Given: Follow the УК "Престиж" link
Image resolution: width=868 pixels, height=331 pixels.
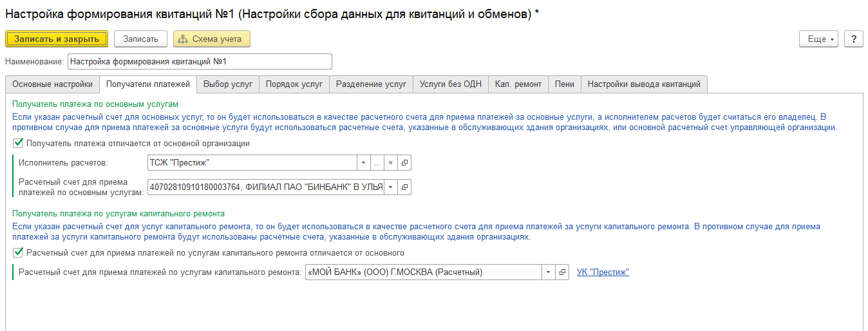Looking at the screenshot, I should 603,272.
